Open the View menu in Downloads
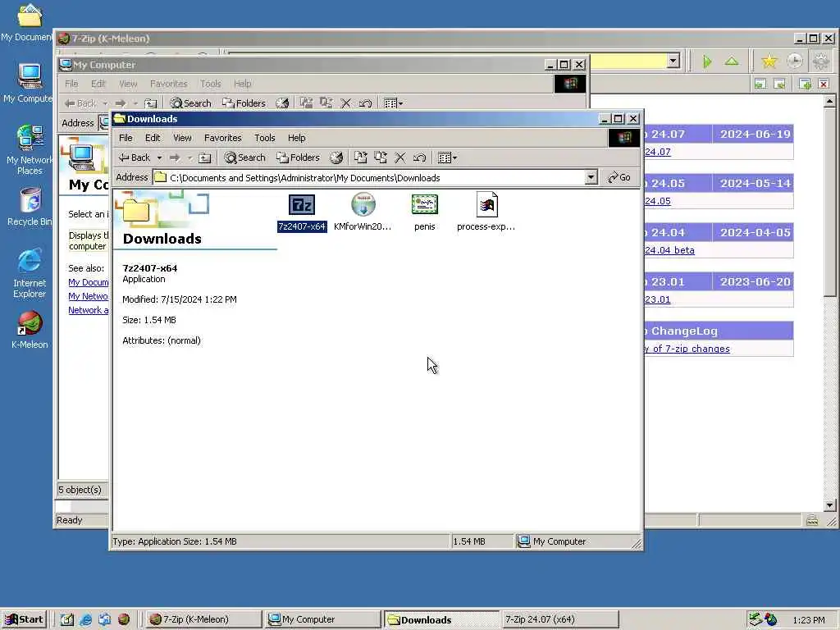 (x=182, y=138)
